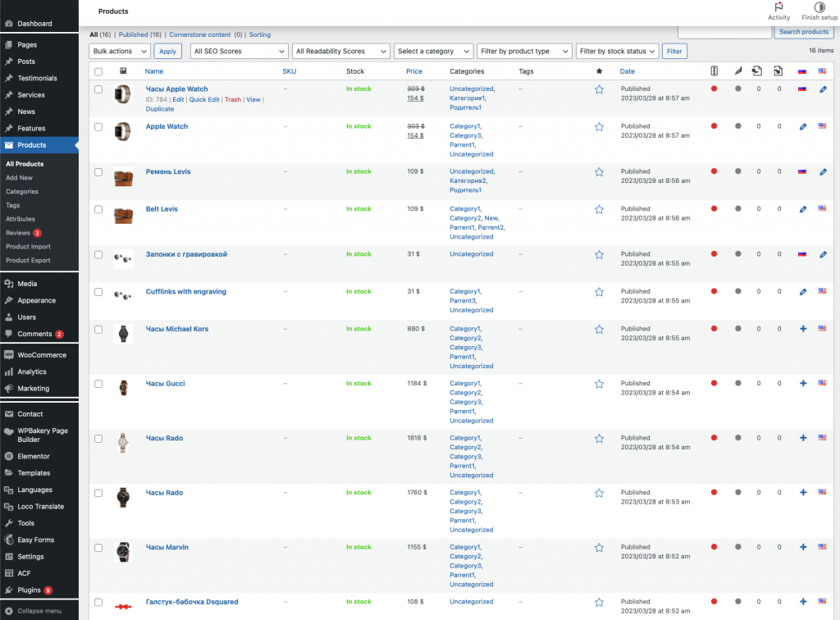The height and width of the screenshot is (620, 840).
Task: Click the Часы Gucci product thumbnail
Action: pos(123,388)
